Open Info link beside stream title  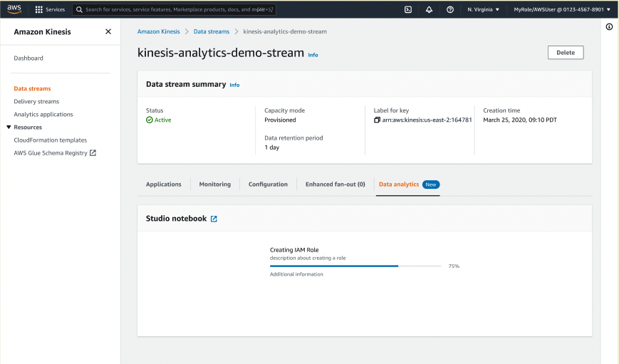point(313,56)
